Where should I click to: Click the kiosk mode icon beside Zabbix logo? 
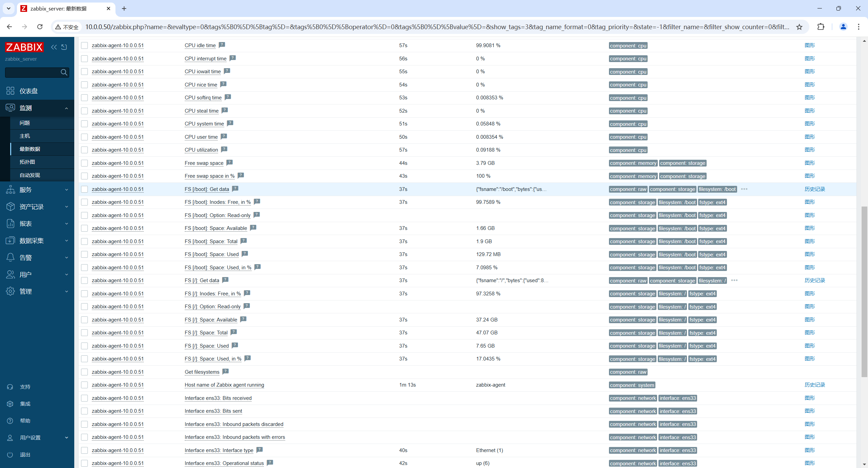click(64, 47)
